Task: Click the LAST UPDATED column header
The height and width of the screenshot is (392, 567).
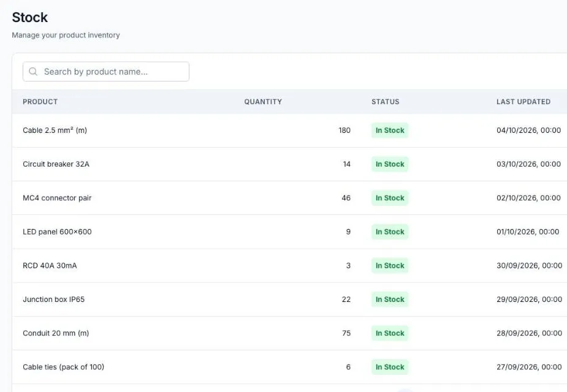Action: [523, 102]
